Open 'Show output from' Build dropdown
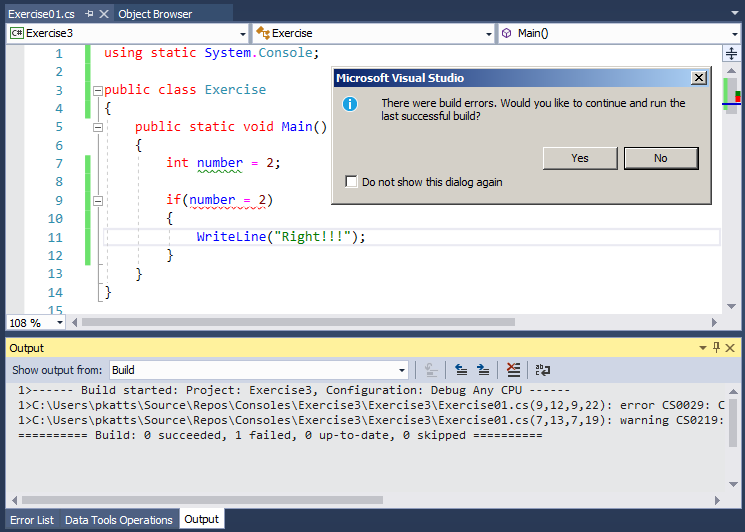The height and width of the screenshot is (532, 745). [x=402, y=370]
